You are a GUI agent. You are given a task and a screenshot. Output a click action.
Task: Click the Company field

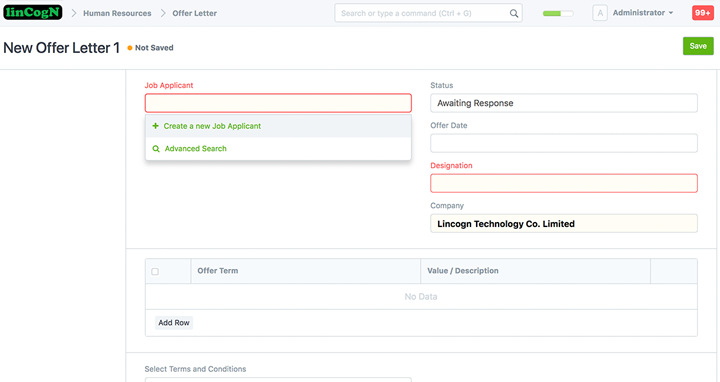(x=564, y=224)
